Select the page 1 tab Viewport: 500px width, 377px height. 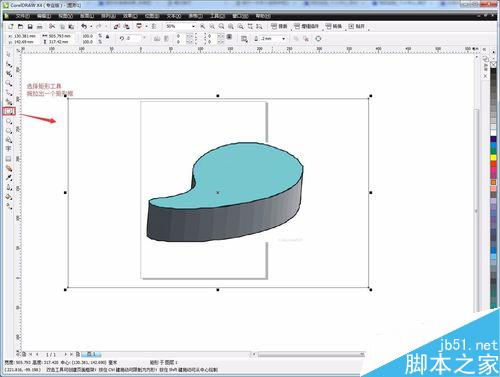[x=91, y=354]
